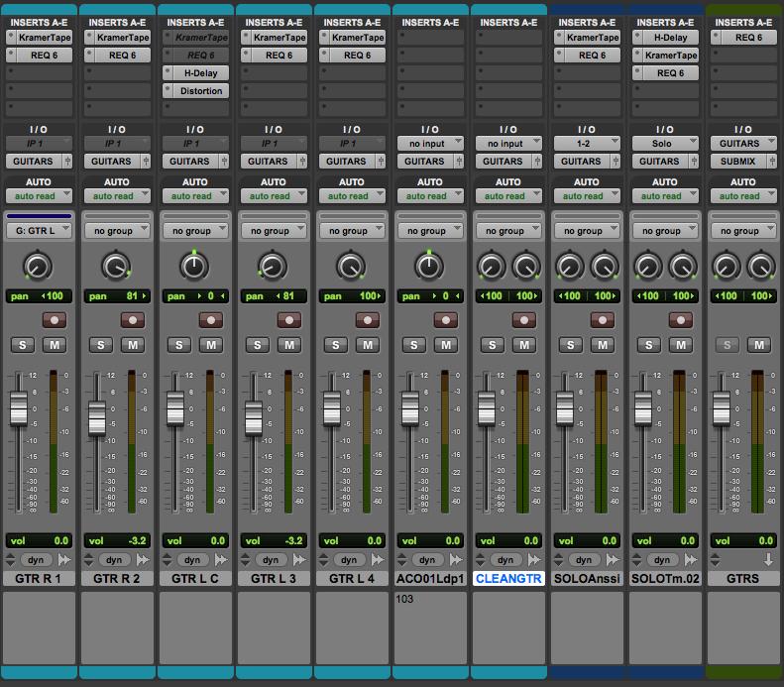The width and height of the screenshot is (784, 687).
Task: Open CLEANGTR auto read dropdown
Action: pos(508,196)
